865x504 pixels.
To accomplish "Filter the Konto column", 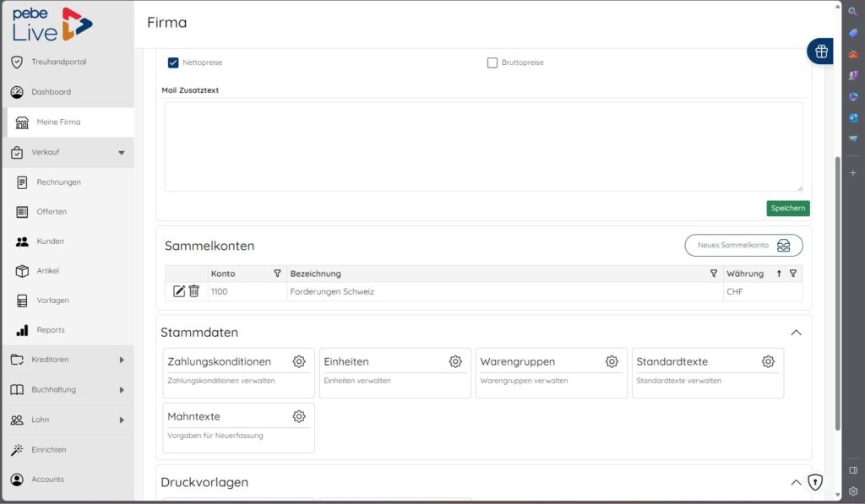I will (277, 274).
